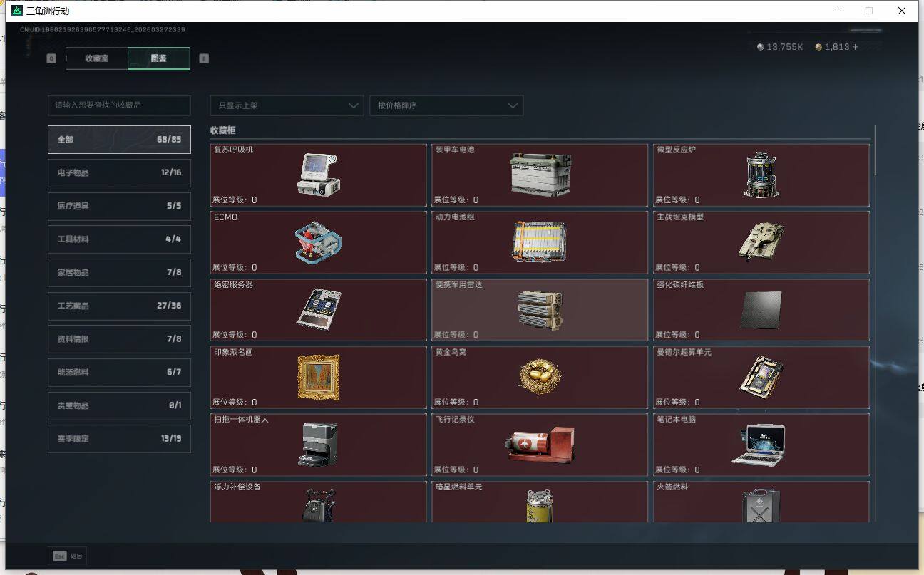Select the 全部 category

[x=119, y=140]
